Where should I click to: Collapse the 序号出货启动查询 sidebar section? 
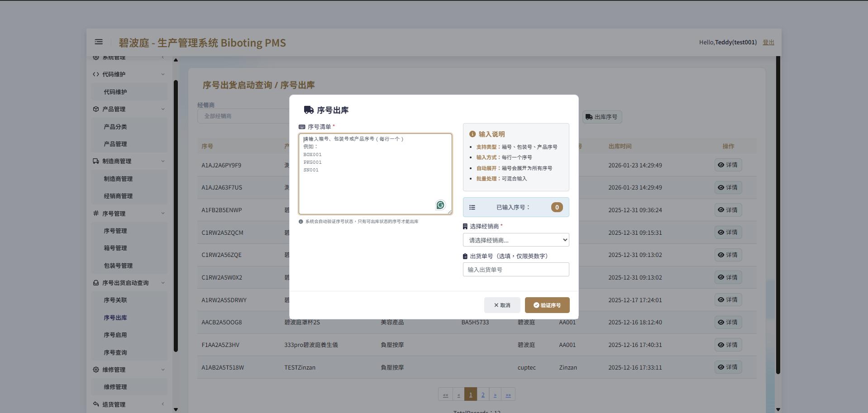pos(163,283)
